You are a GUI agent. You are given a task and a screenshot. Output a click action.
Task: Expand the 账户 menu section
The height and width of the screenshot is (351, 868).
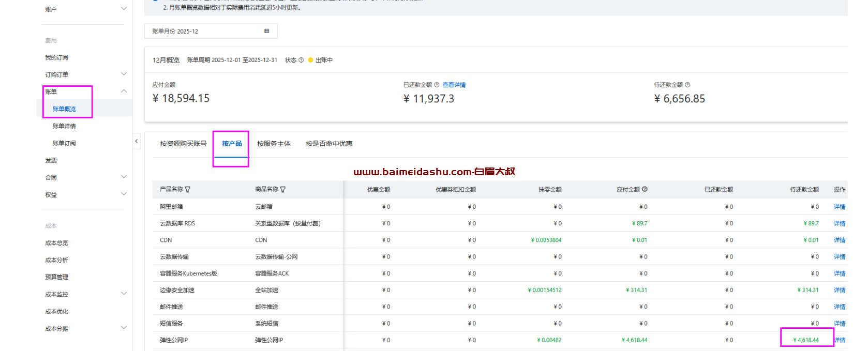click(x=124, y=9)
